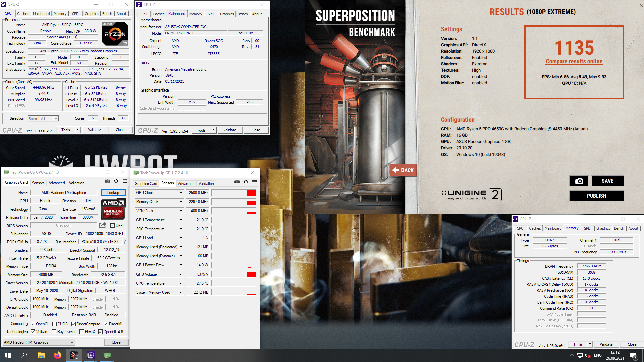Click the volume muted tray icon
644x362 pixels.
(x=588, y=355)
